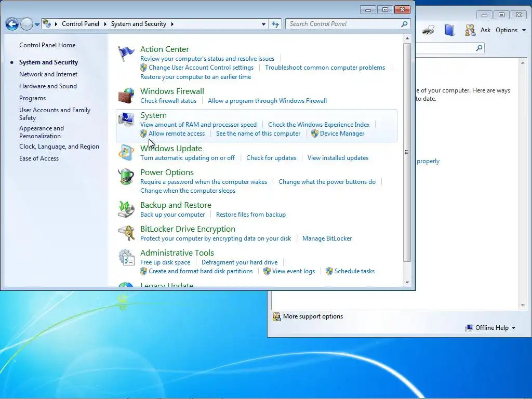Click Check firewall status link
The width and height of the screenshot is (532, 399).
168,101
